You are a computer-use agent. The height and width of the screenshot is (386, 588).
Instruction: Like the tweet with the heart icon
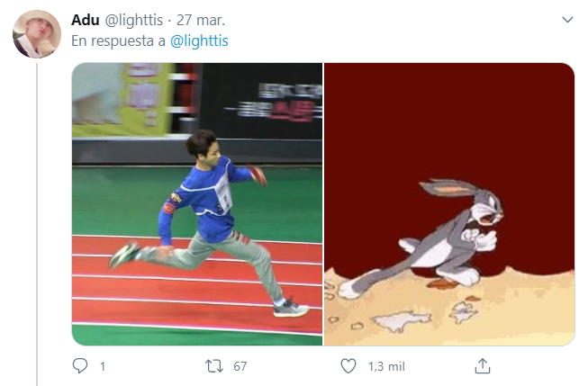tap(348, 366)
